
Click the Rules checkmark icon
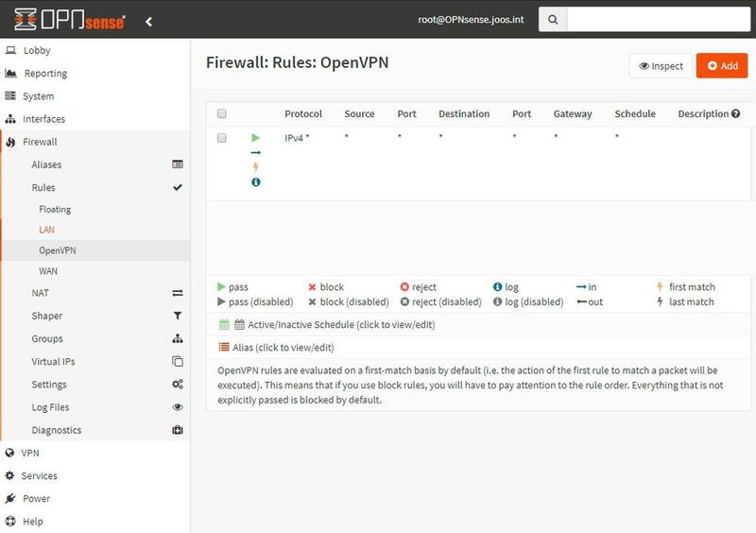(x=178, y=187)
